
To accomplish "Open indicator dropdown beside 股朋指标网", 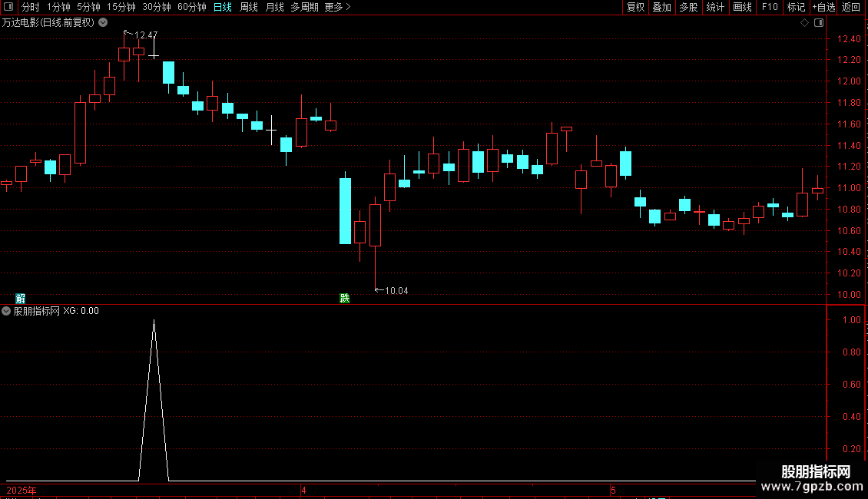I will [6, 311].
